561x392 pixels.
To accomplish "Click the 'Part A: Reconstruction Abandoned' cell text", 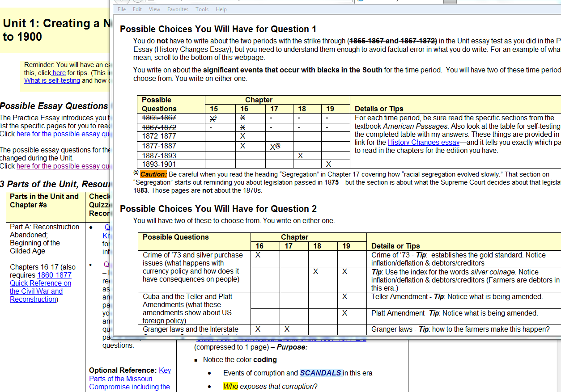I will point(45,239).
